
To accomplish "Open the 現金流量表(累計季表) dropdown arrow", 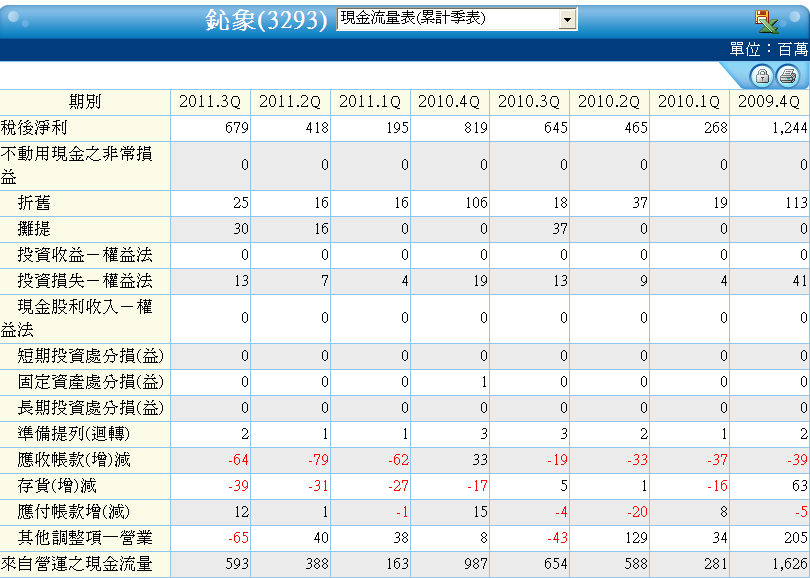I will pos(567,20).
